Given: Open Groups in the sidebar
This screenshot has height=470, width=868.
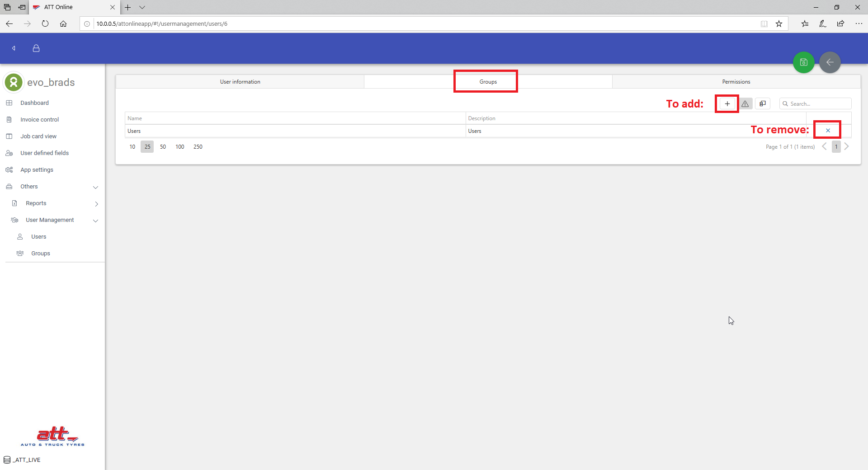Looking at the screenshot, I should (40, 254).
